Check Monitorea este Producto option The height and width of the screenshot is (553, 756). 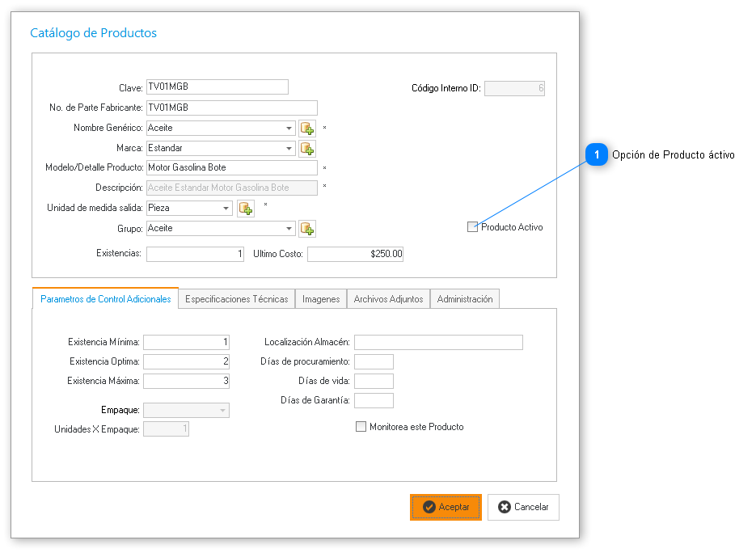point(361,427)
